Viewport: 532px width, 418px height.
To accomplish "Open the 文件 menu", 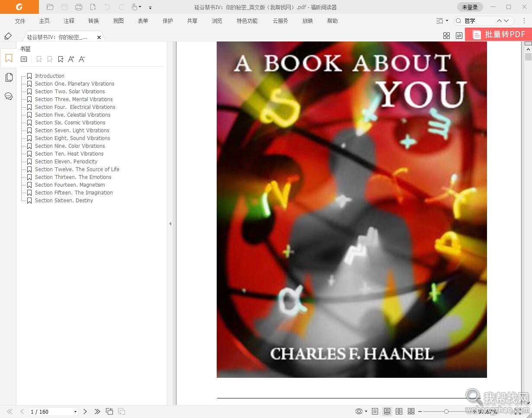I will [20, 21].
